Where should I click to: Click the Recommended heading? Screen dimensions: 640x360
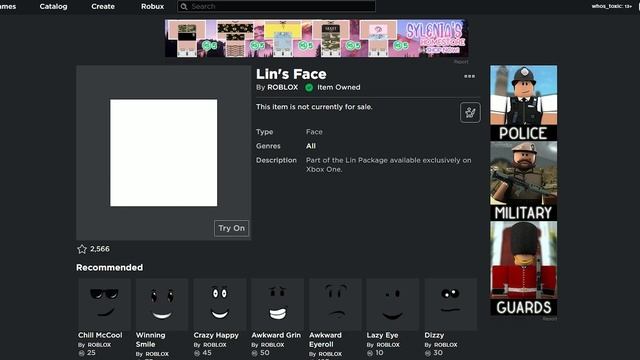(x=109, y=267)
